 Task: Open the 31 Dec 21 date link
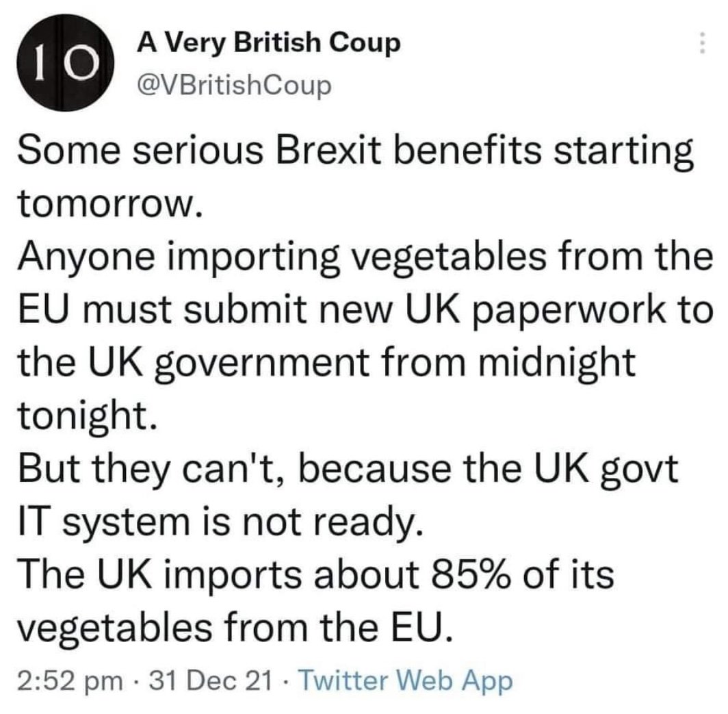[210, 681]
